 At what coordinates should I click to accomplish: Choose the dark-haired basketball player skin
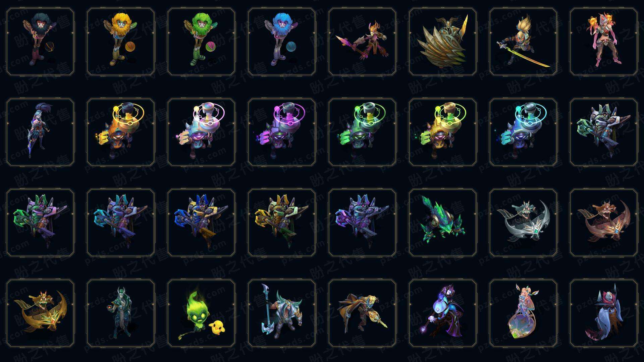(x=40, y=42)
